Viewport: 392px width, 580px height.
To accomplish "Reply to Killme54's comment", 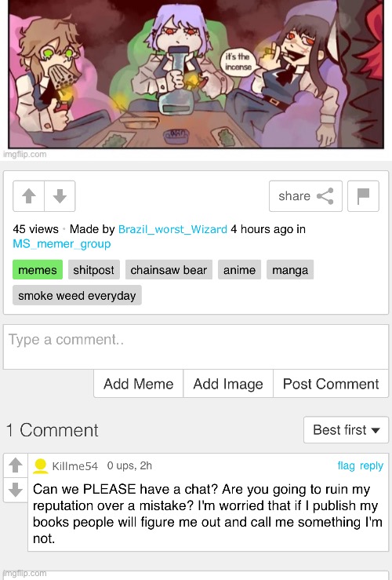I will 372,465.
